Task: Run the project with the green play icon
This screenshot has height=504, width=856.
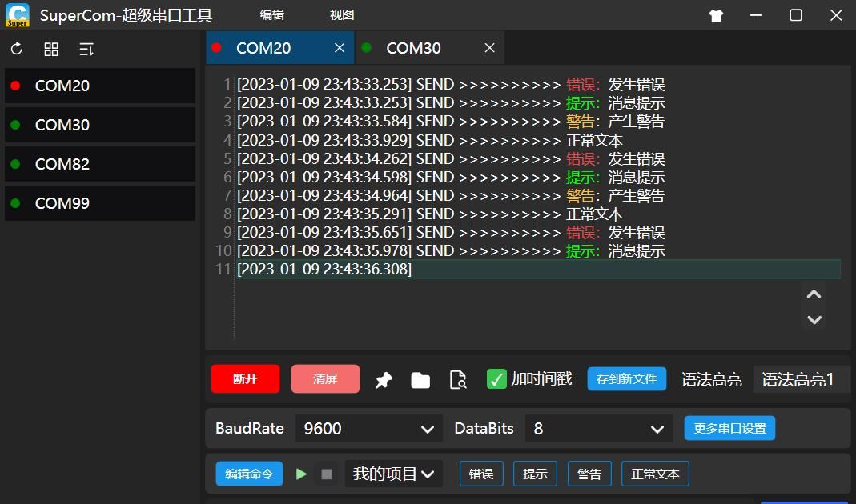Action: click(x=301, y=474)
